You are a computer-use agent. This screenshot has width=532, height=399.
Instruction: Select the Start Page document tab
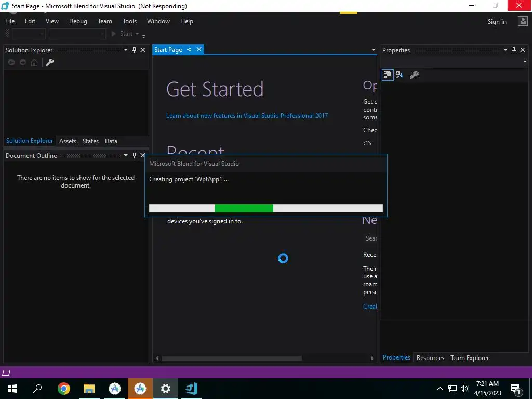168,49
